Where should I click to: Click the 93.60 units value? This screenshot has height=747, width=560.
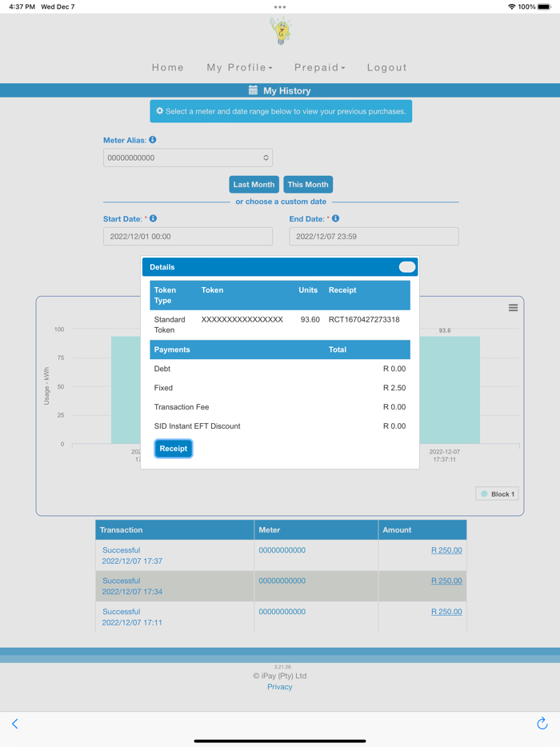(310, 320)
